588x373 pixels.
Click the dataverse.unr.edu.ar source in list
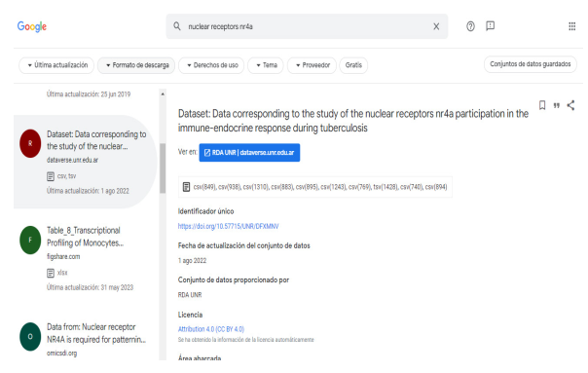click(72, 160)
